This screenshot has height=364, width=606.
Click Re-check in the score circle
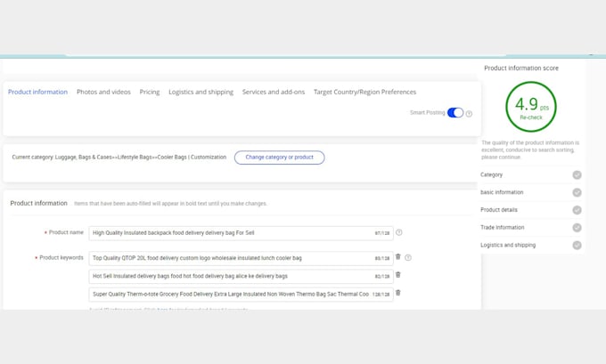coord(531,117)
